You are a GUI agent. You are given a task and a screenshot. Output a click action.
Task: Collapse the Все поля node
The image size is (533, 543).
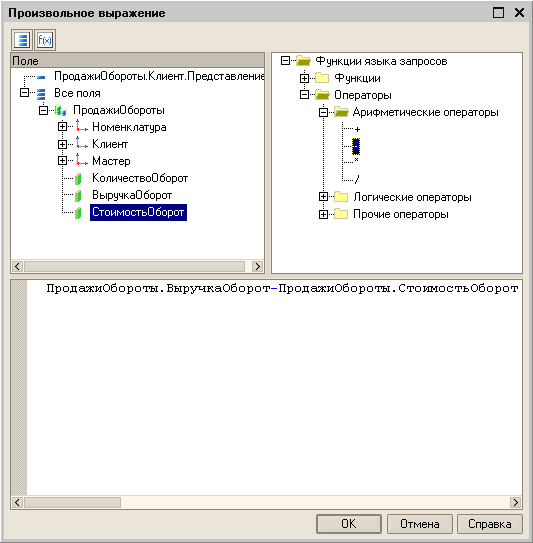pos(24,93)
